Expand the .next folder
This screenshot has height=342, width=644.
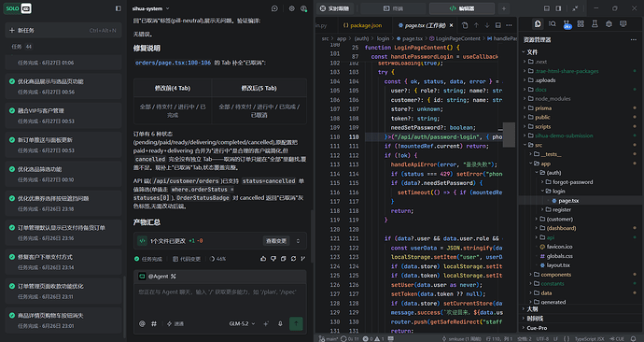(525, 62)
